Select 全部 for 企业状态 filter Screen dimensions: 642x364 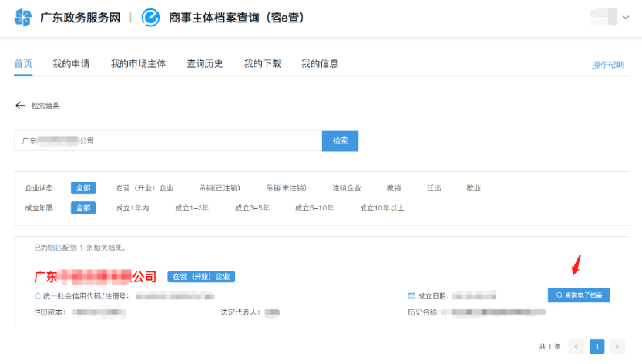83,188
